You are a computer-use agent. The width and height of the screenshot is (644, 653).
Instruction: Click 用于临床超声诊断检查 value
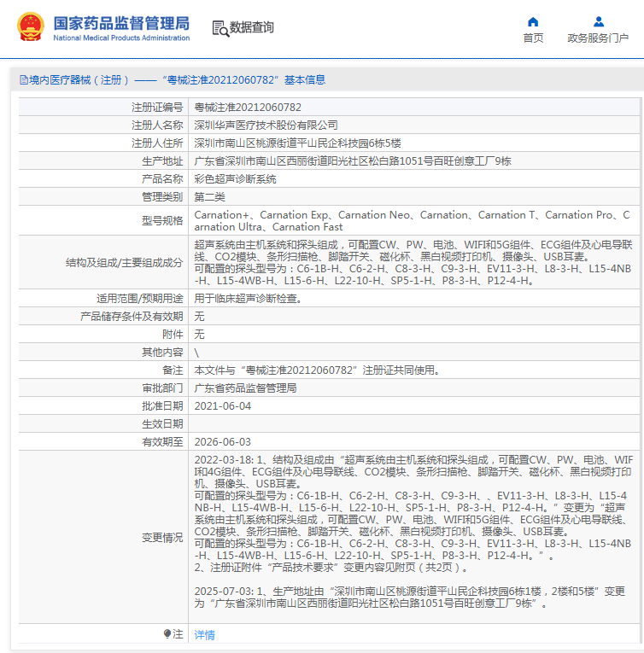coord(248,299)
